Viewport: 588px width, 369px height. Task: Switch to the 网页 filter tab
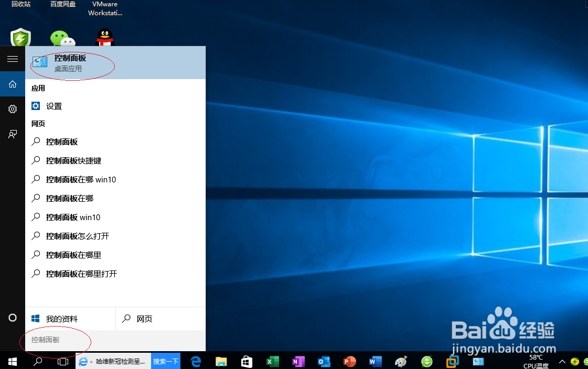145,318
